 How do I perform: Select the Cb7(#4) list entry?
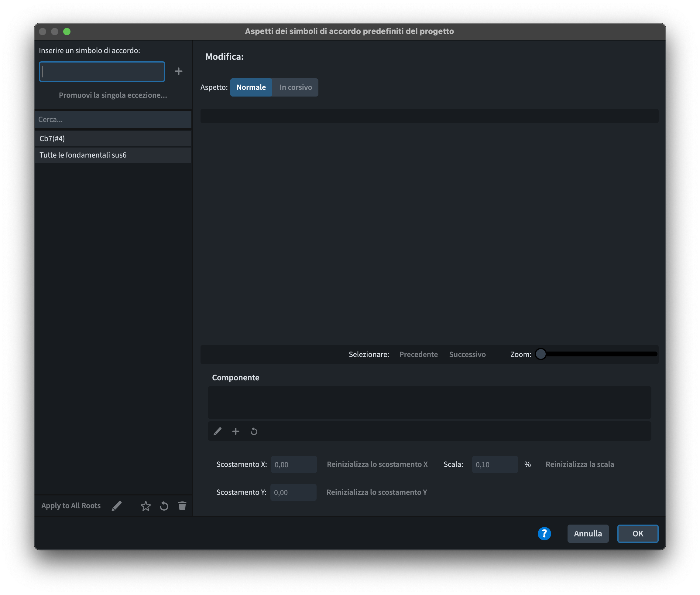coord(113,139)
